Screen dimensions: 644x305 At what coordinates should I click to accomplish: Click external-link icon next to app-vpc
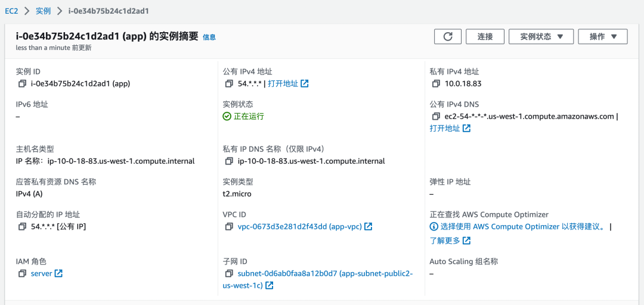pos(369,226)
